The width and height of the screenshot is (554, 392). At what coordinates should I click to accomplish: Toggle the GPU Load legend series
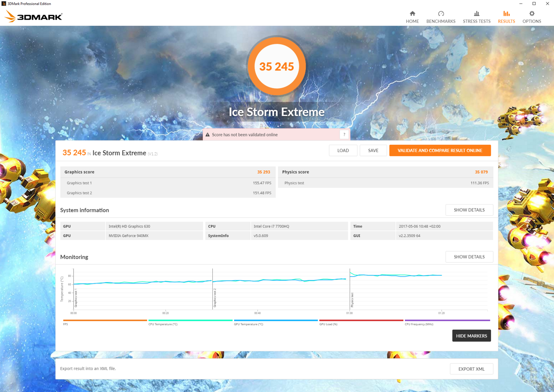coord(361,322)
